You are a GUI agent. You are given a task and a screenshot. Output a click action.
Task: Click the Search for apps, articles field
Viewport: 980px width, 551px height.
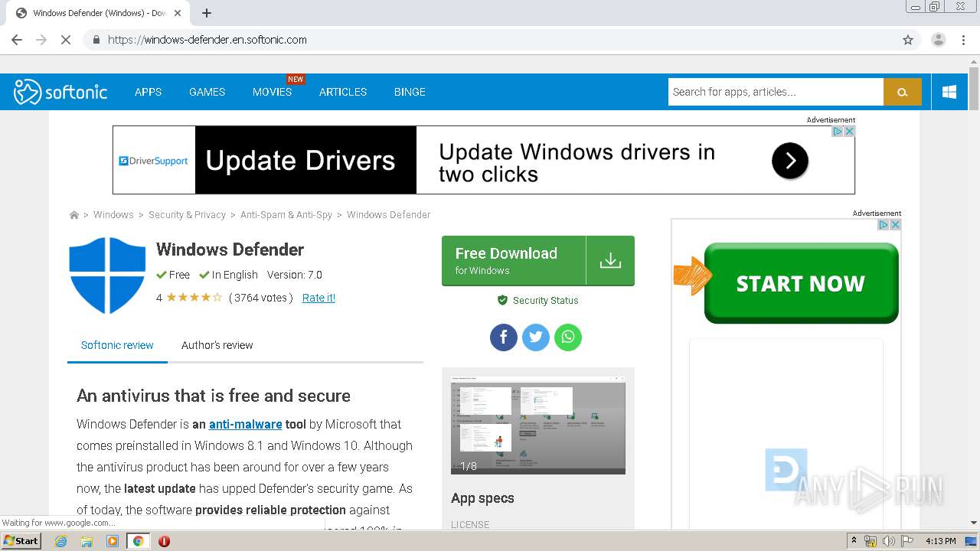tap(776, 92)
